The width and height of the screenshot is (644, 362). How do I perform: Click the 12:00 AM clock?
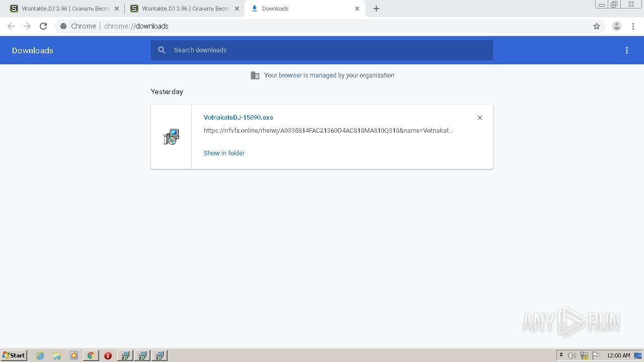[618, 355]
